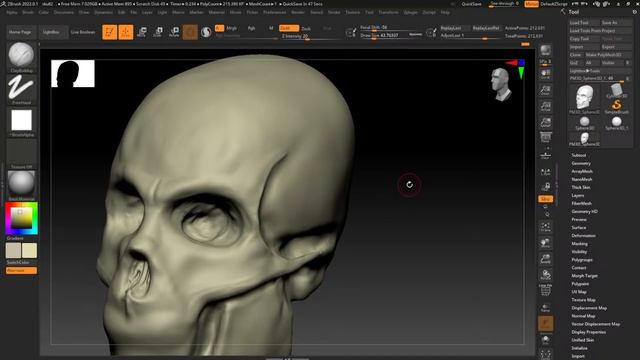
Task: Open LightBox
Action: pyautogui.click(x=51, y=32)
